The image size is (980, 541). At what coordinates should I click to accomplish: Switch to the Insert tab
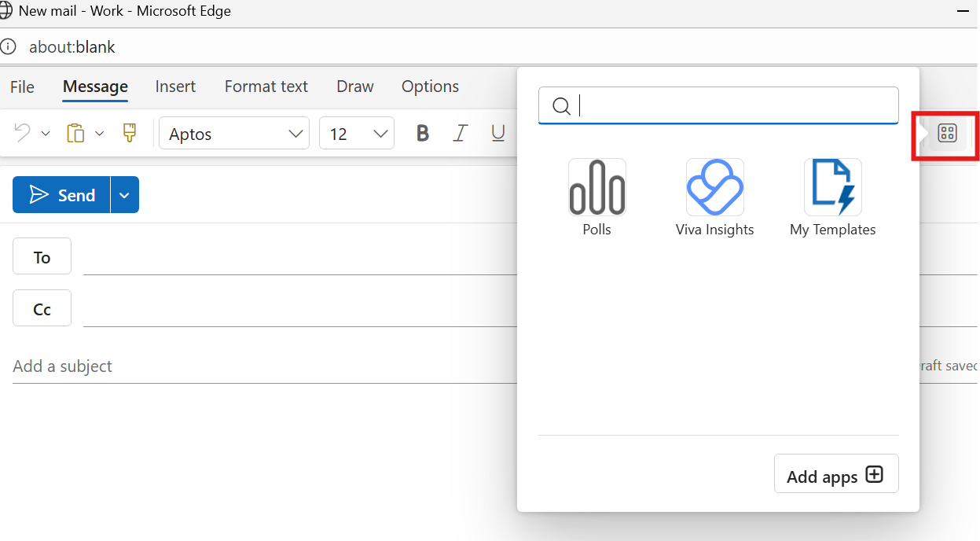click(175, 86)
